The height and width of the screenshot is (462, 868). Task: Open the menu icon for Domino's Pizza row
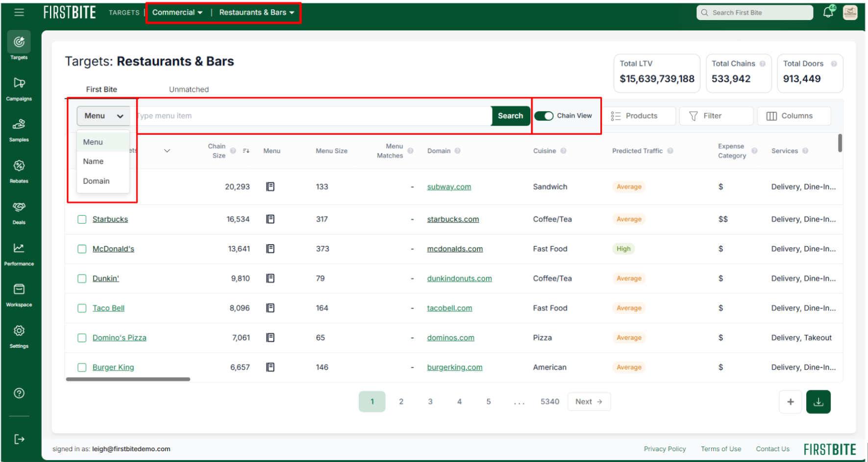270,337
